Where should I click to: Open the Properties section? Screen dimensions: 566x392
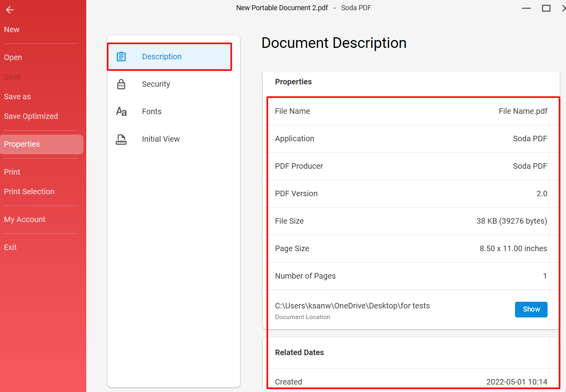[x=42, y=144]
